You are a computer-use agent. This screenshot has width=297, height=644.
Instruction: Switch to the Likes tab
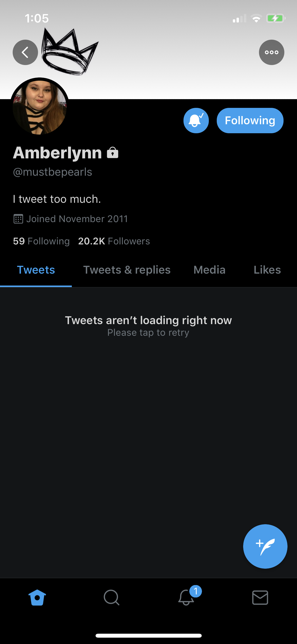tap(267, 270)
